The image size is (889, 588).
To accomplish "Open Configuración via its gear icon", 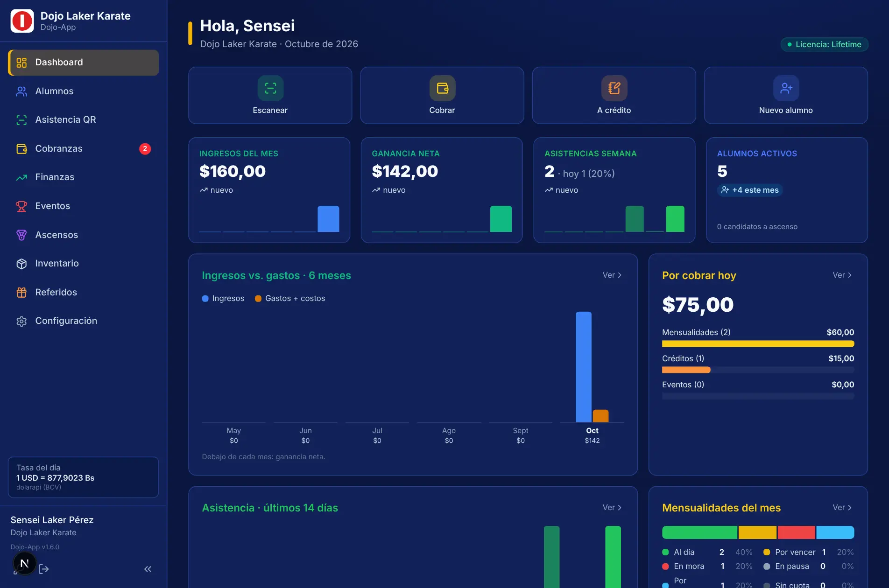I will 21,321.
